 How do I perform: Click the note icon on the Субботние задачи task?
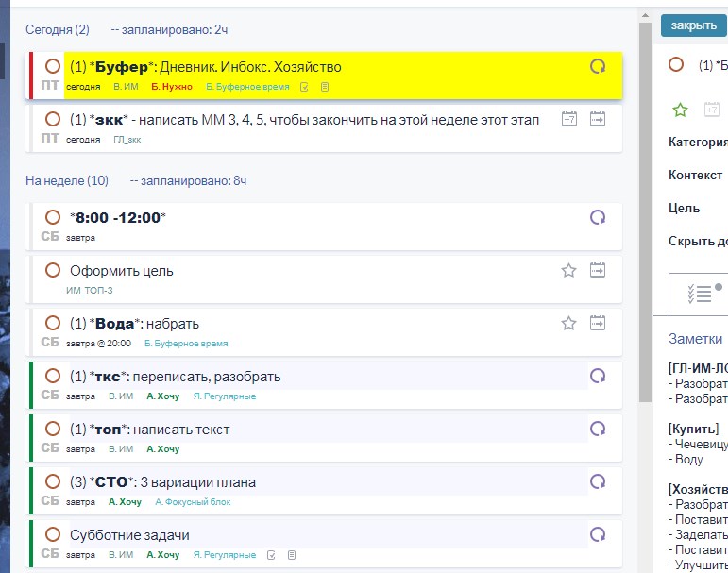[292, 555]
